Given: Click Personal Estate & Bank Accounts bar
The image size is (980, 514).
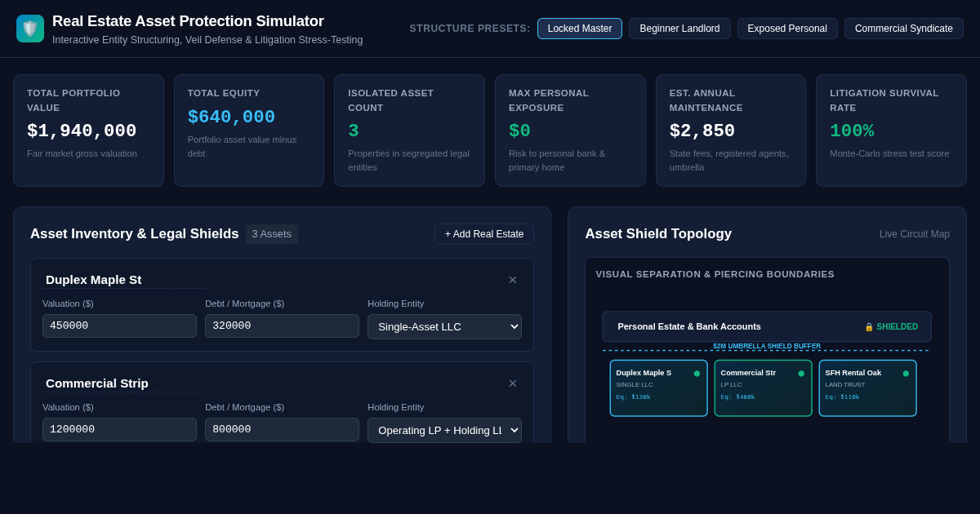Looking at the screenshot, I should click(767, 326).
